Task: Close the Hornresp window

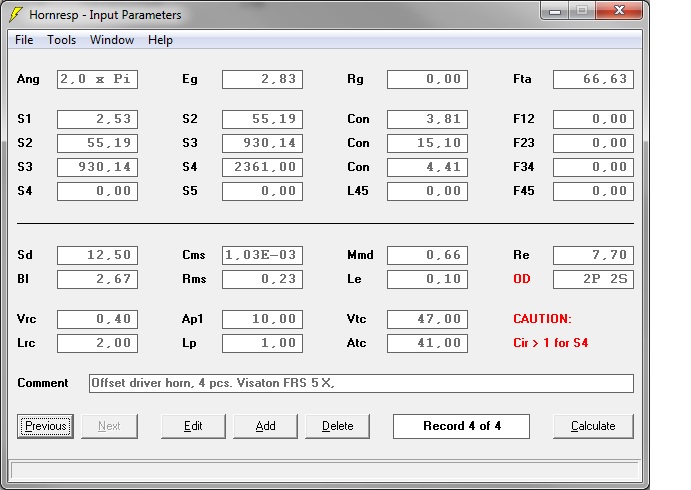Action: pyautogui.click(x=619, y=11)
